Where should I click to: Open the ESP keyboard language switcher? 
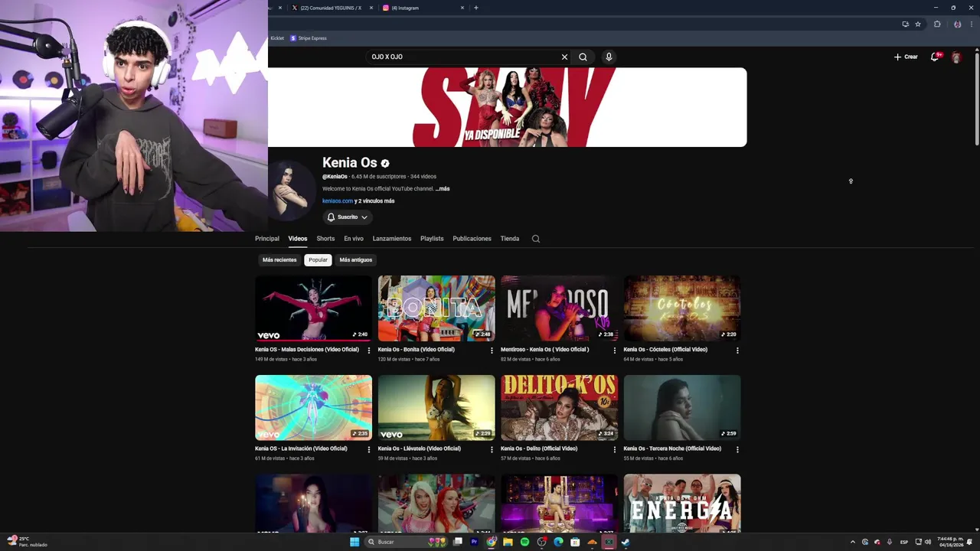click(904, 542)
